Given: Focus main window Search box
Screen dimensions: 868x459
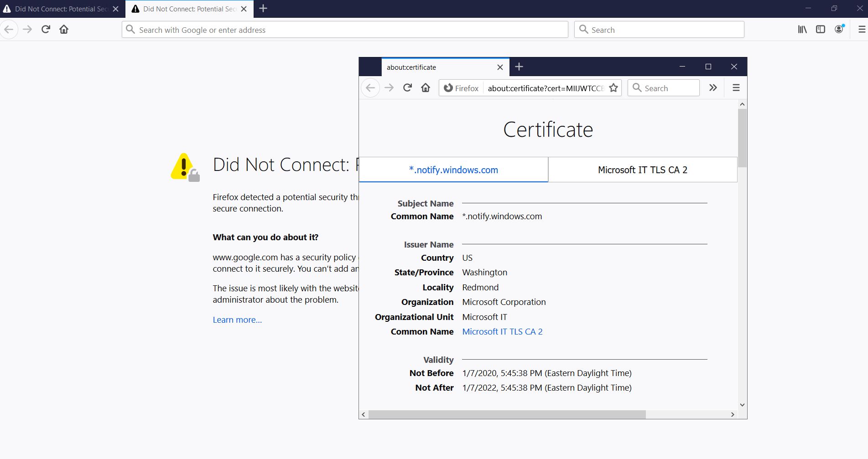Looking at the screenshot, I should (x=659, y=30).
